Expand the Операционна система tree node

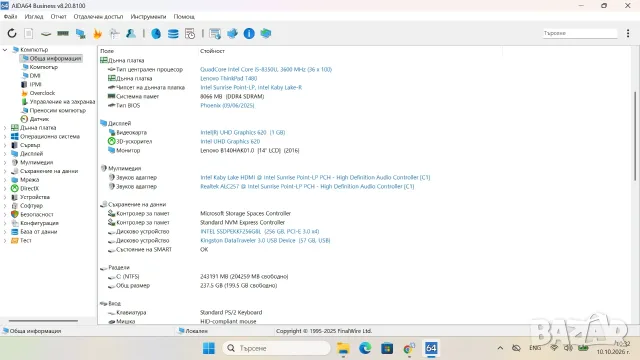(x=5, y=136)
